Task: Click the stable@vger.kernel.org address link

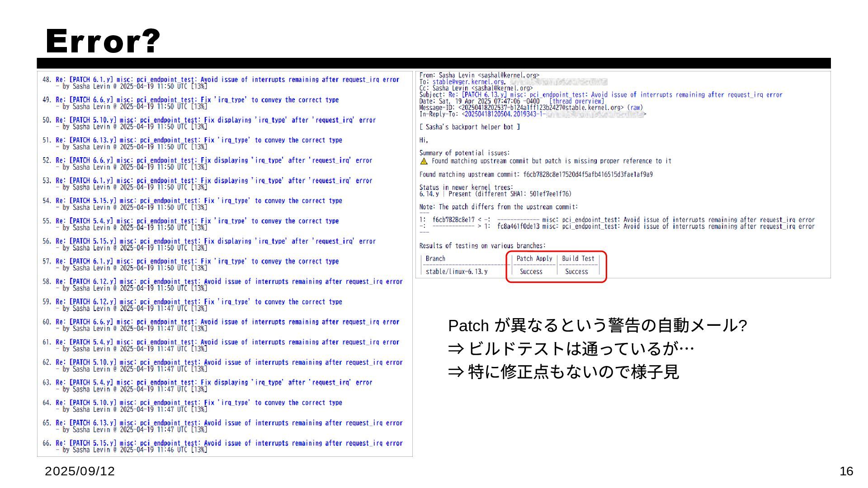Action: tap(468, 82)
